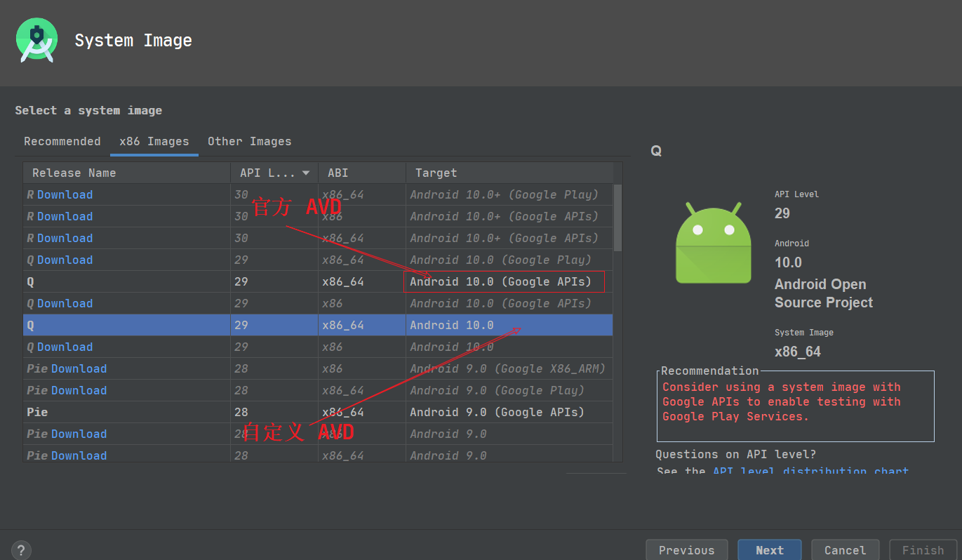Download R x86 Android 10.0+ Google APIs image
The image size is (962, 560).
(x=65, y=216)
